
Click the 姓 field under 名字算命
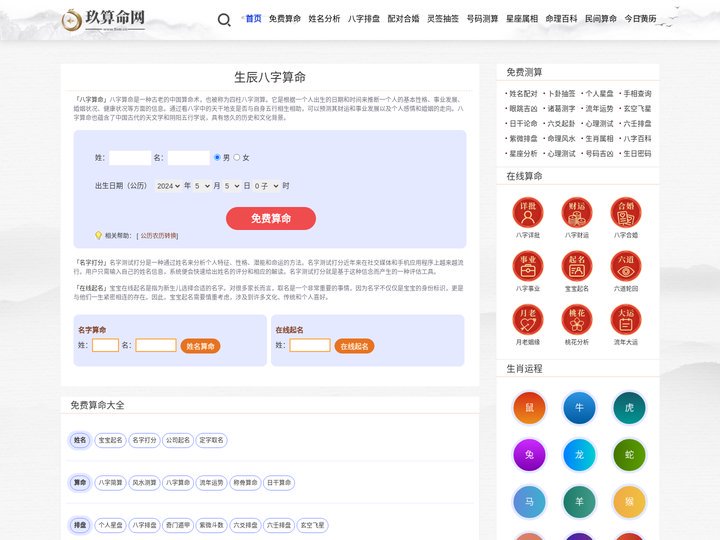105,345
